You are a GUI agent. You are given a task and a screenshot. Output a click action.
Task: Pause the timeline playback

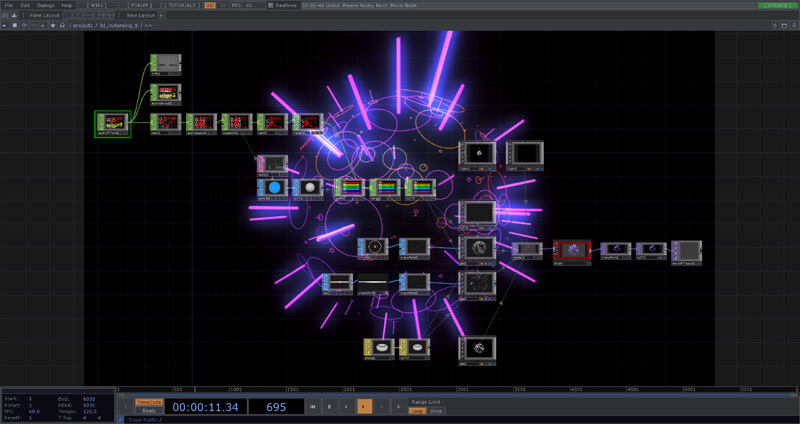click(x=330, y=407)
